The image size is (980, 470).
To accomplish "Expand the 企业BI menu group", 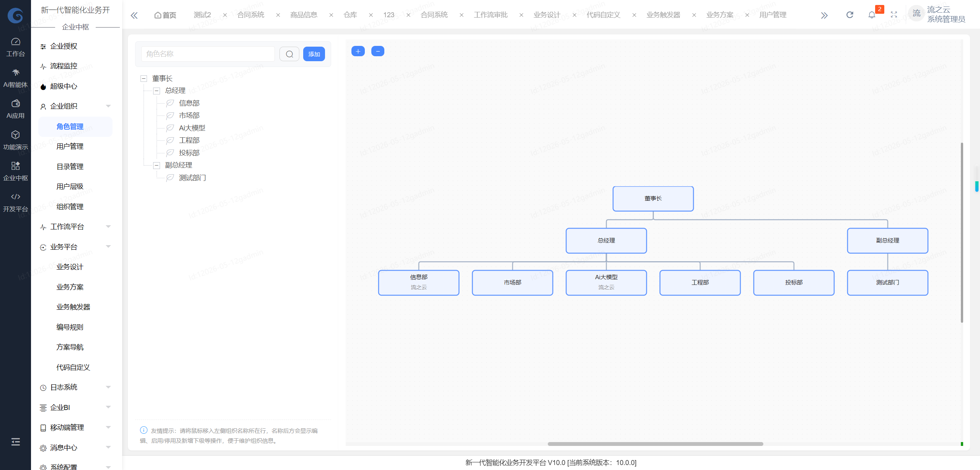I will pyautogui.click(x=108, y=408).
